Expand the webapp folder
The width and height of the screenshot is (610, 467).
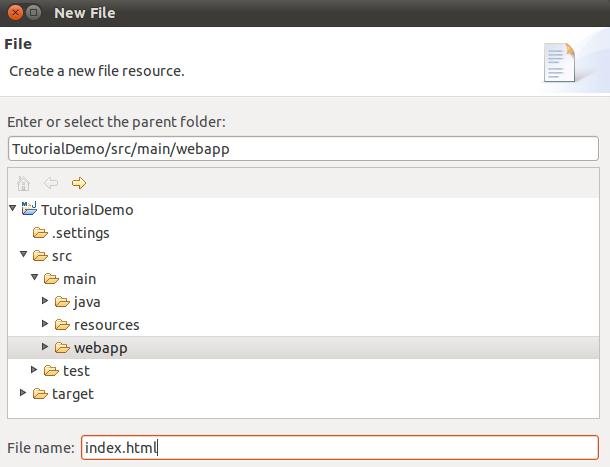(x=45, y=346)
